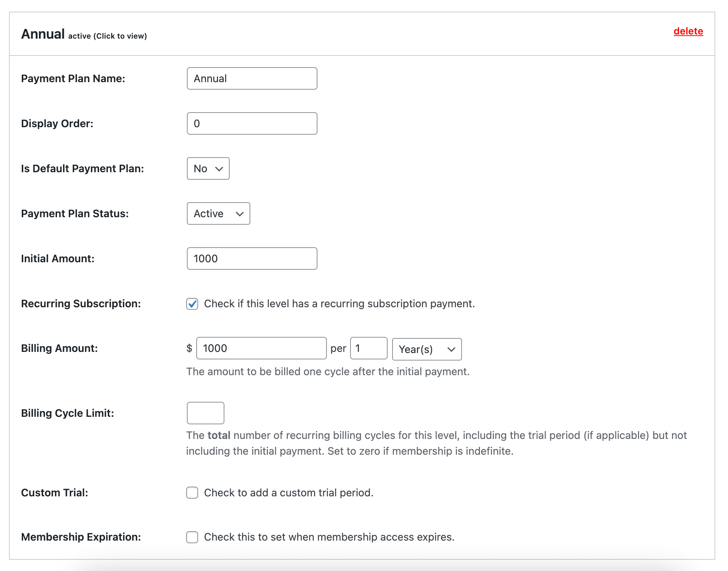
Task: Click the Payment Plan Name input field
Action: pos(251,78)
